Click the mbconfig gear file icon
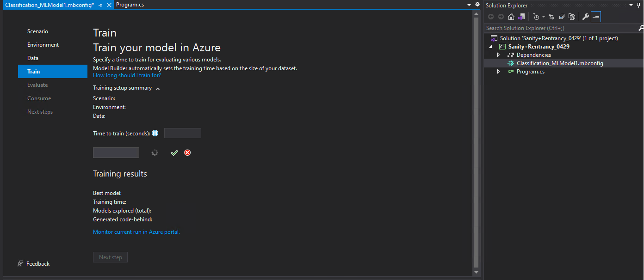This screenshot has width=644, height=280. pos(511,63)
